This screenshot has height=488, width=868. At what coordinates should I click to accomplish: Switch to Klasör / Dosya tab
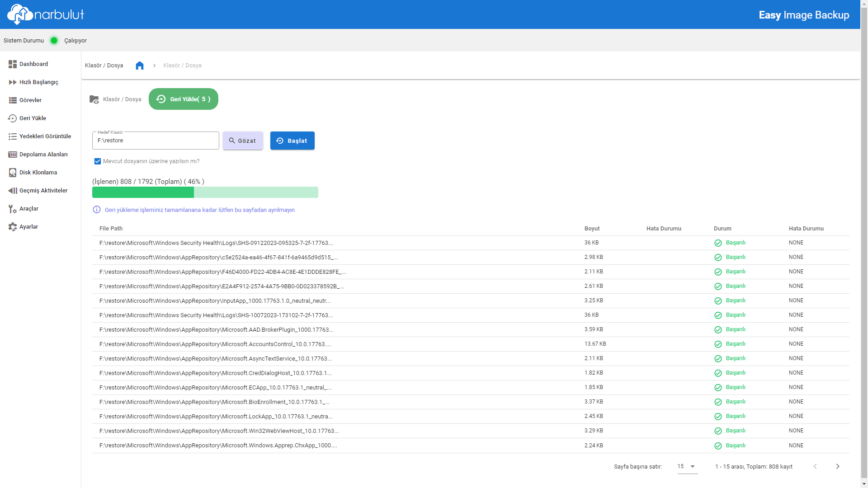tap(116, 99)
